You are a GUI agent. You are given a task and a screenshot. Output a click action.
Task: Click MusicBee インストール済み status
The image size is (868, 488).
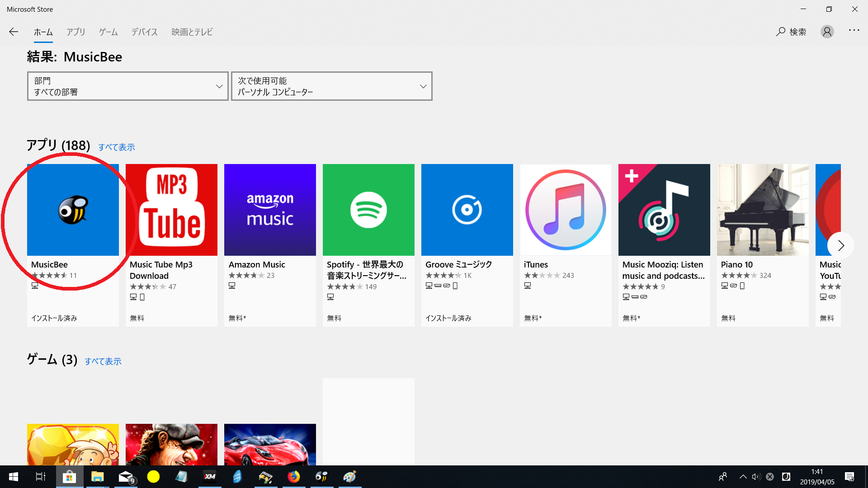pyautogui.click(x=54, y=318)
